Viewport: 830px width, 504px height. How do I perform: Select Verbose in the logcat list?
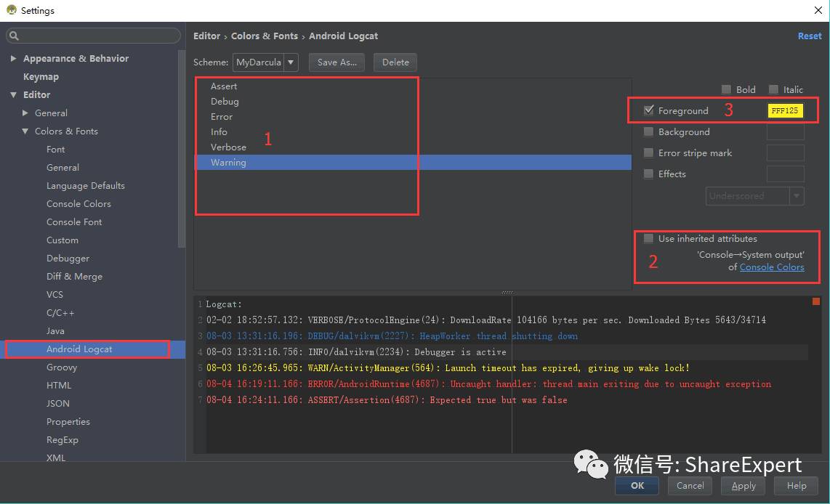(229, 147)
